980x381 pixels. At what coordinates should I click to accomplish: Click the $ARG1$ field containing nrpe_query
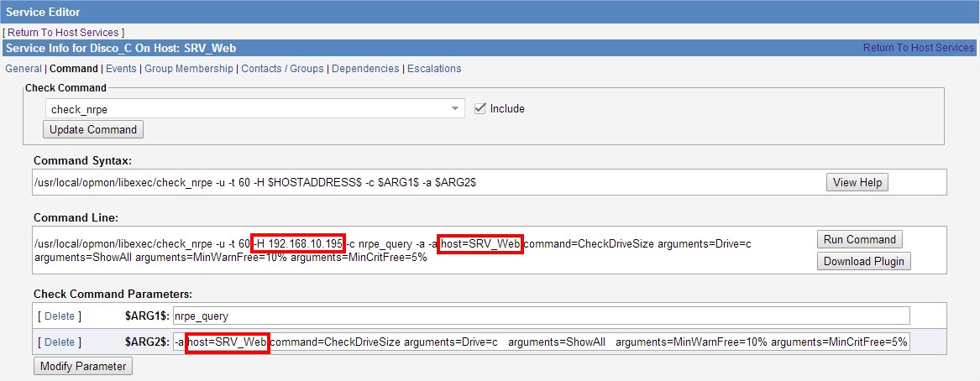pyautogui.click(x=541, y=316)
